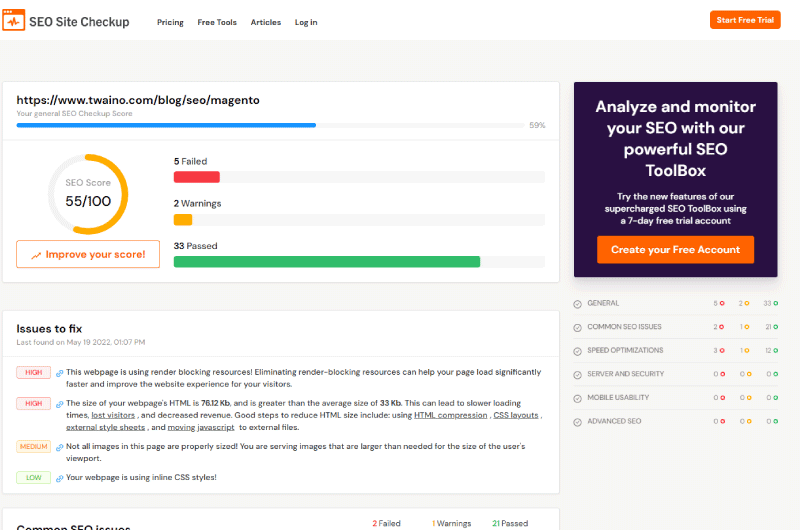Click the MOBILE USABILITY check-circle icon

coord(578,398)
